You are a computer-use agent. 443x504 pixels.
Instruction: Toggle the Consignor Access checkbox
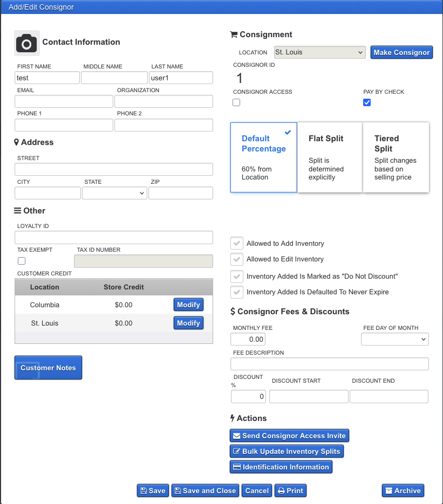pos(236,102)
